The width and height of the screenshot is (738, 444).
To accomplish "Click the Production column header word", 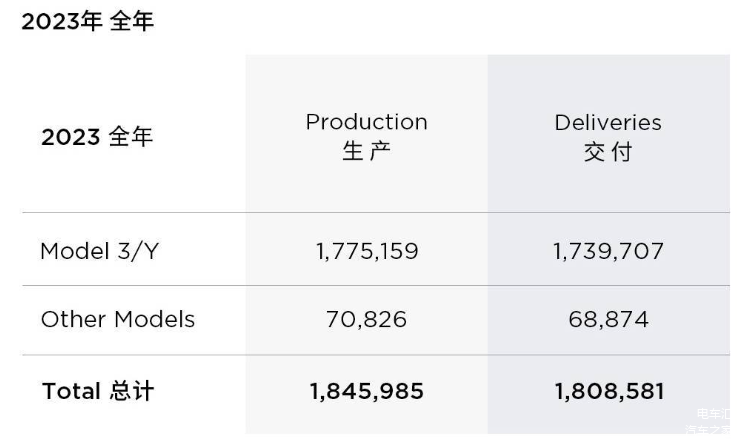I will pos(366,122).
